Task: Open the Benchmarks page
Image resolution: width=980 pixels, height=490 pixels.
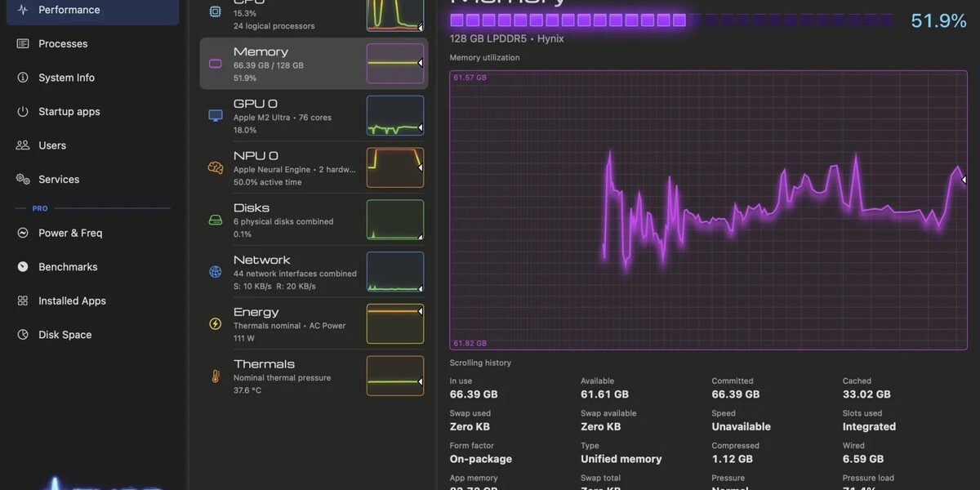Action: 68,267
